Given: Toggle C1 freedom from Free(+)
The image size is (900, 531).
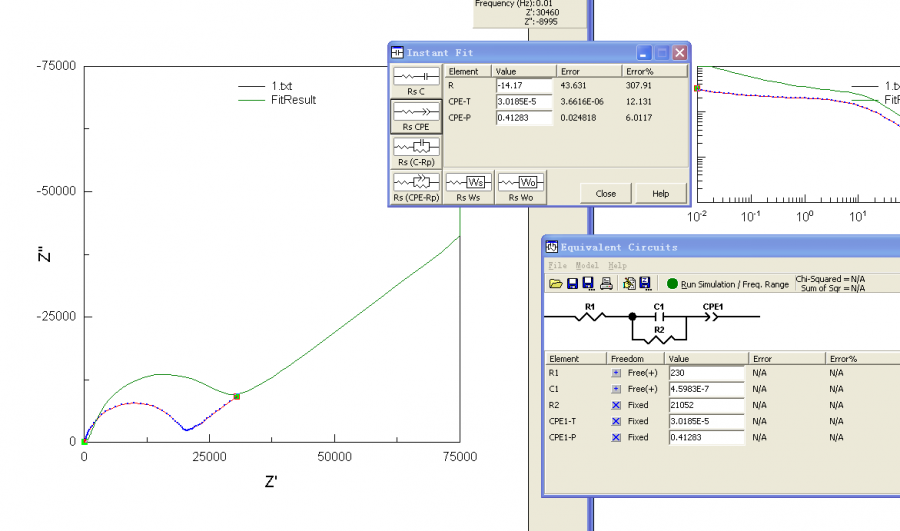Looking at the screenshot, I should tap(616, 388).
